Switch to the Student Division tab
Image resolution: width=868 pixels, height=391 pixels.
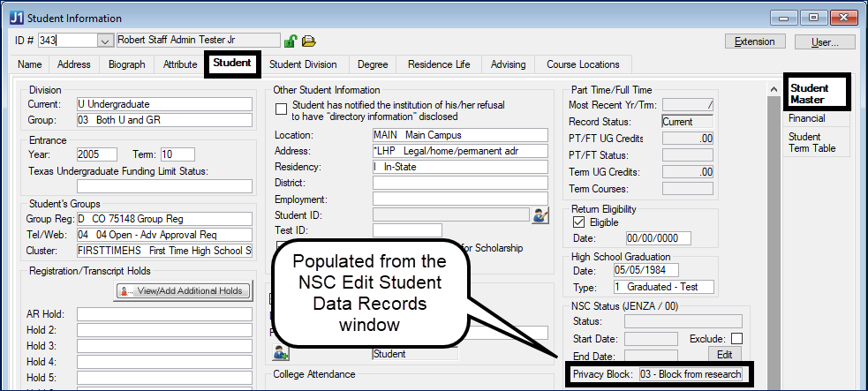pos(303,64)
